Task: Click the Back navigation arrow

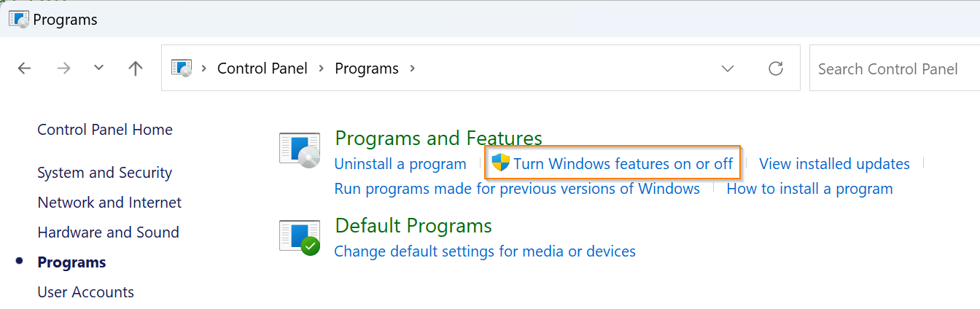Action: [x=25, y=69]
